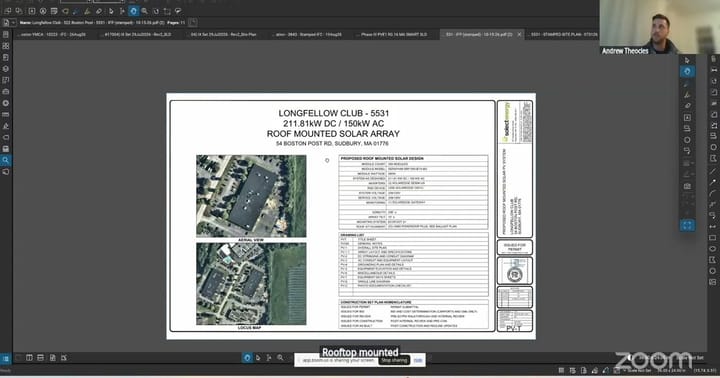Viewport: 720px width, 378px height.
Task: Select the Eraser tool in top toolbar
Action: 99,11
